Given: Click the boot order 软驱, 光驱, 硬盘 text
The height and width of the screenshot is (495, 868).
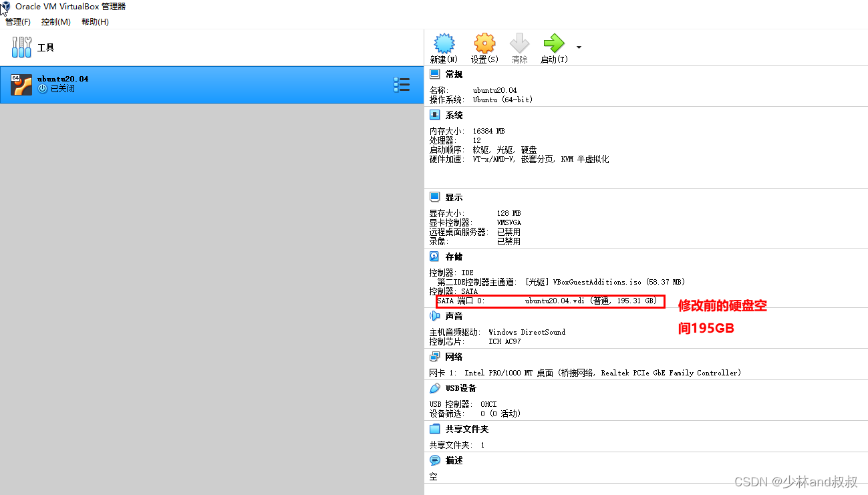Looking at the screenshot, I should (504, 150).
